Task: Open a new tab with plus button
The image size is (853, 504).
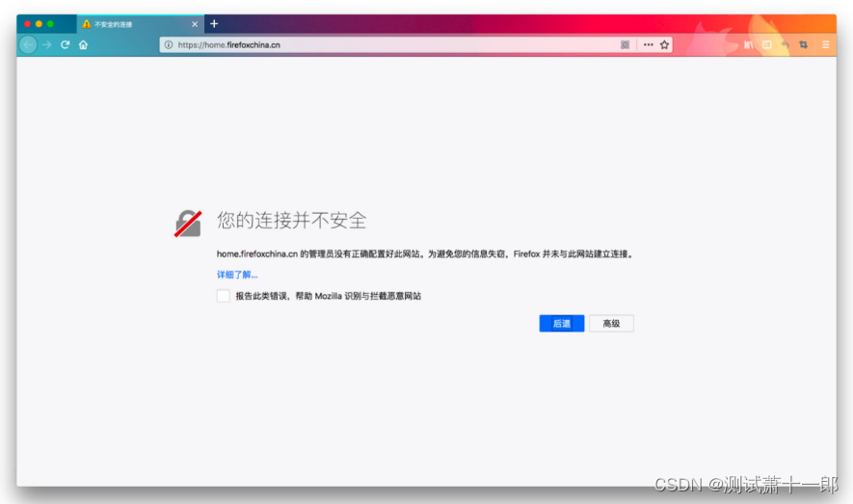Action: click(x=214, y=23)
